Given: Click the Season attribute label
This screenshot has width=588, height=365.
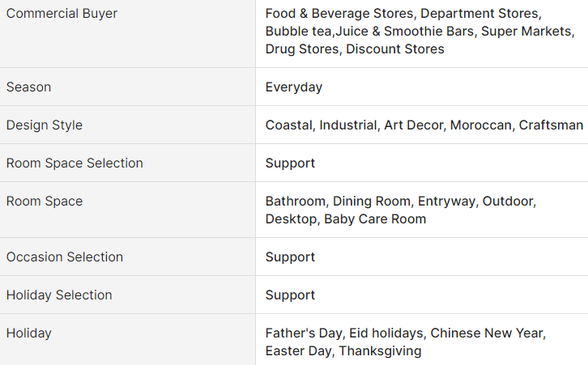Looking at the screenshot, I should pos(28,87).
